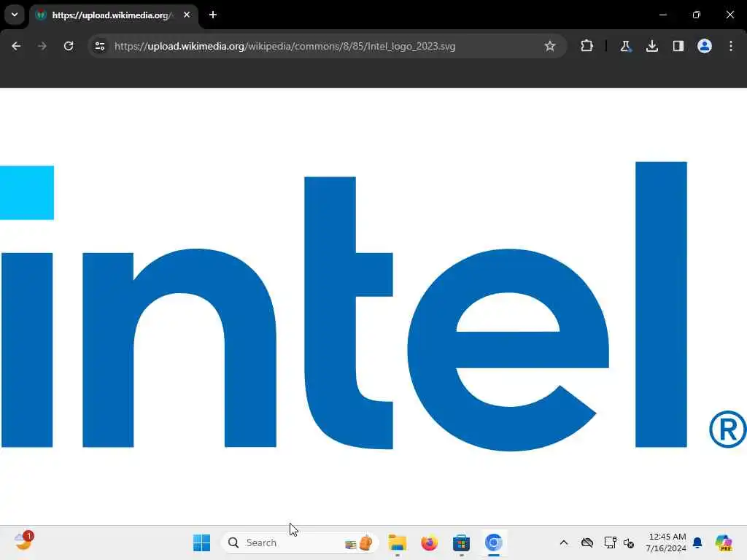
Task: Toggle the browser side panel
Action: pos(678,46)
